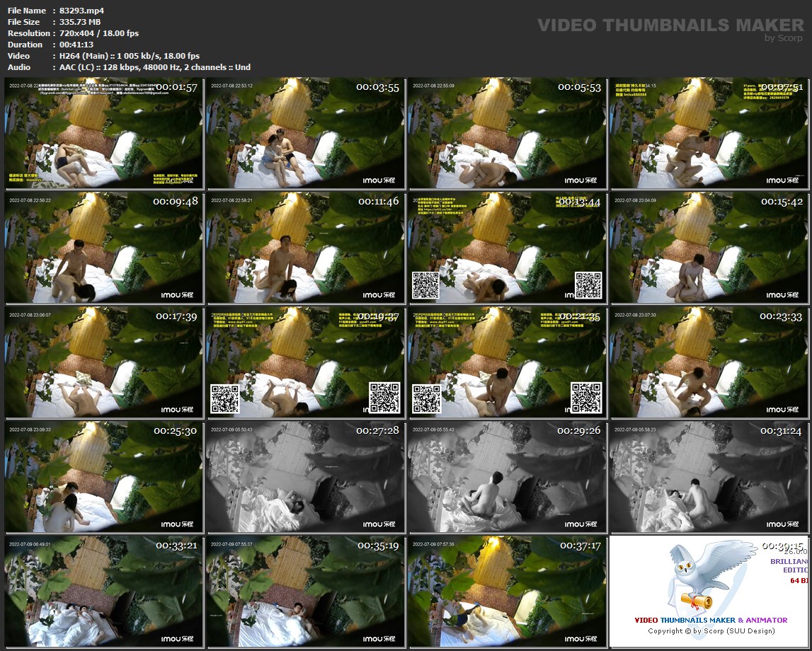Select the frame timestamped 00:37:17
Viewport: 812px width, 651px height.
point(508,592)
